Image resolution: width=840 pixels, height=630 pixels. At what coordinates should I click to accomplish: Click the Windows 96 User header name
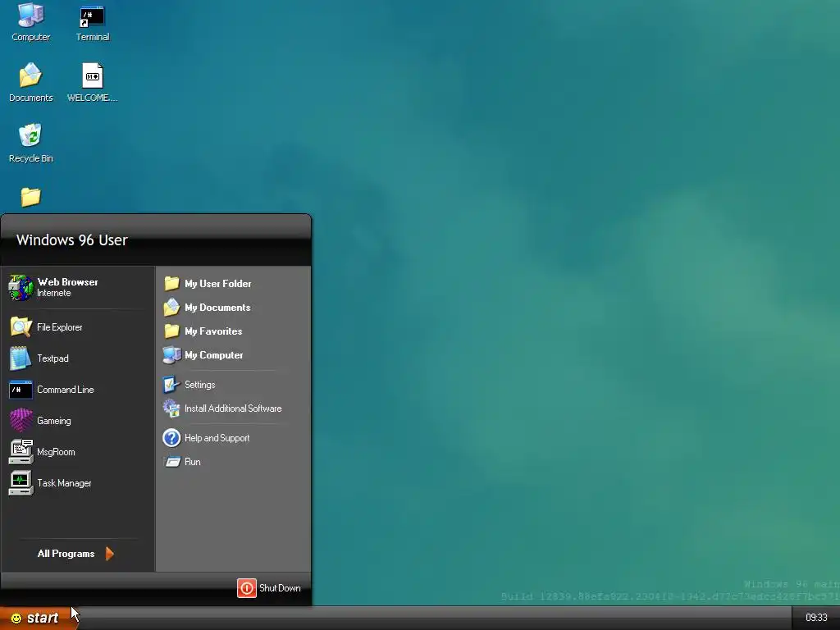72,240
